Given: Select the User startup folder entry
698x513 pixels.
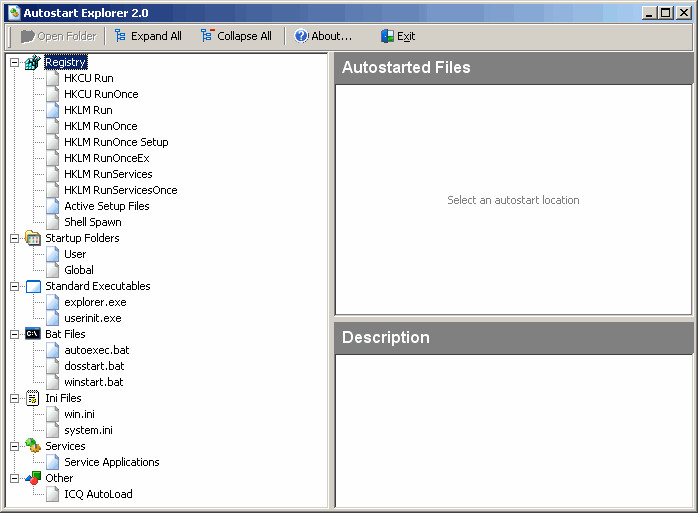Looking at the screenshot, I should tap(75, 254).
